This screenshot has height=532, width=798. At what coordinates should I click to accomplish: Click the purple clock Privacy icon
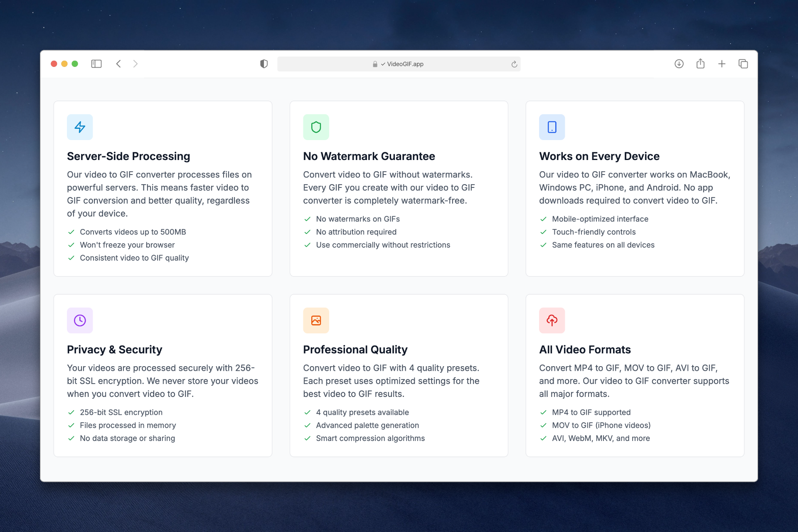(80, 320)
